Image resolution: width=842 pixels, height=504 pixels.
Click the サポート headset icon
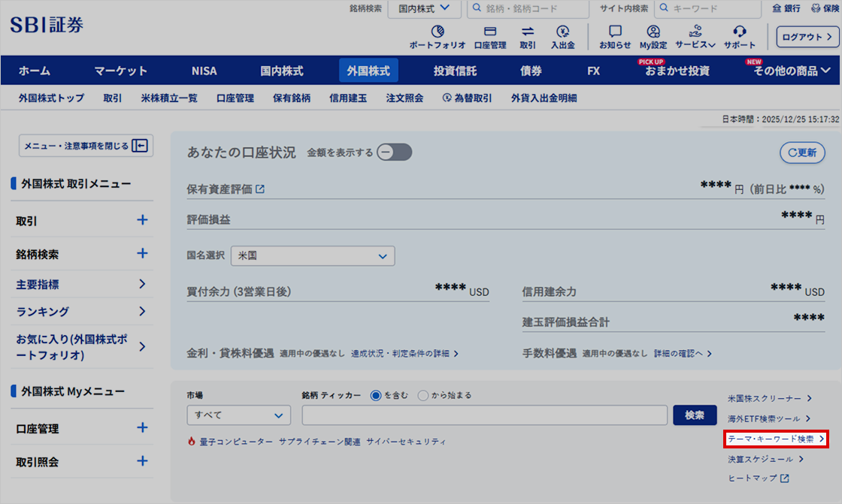tap(739, 32)
